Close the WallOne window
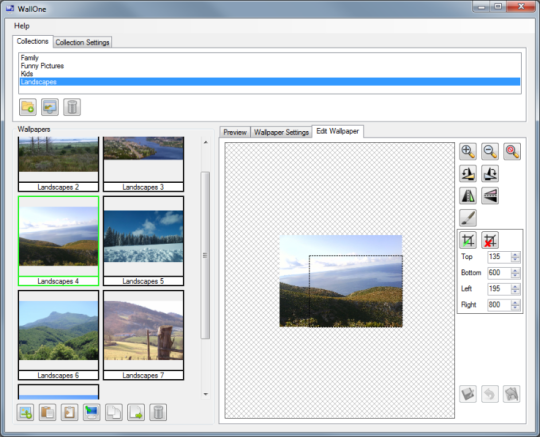The image size is (540, 437). pyautogui.click(x=521, y=7)
